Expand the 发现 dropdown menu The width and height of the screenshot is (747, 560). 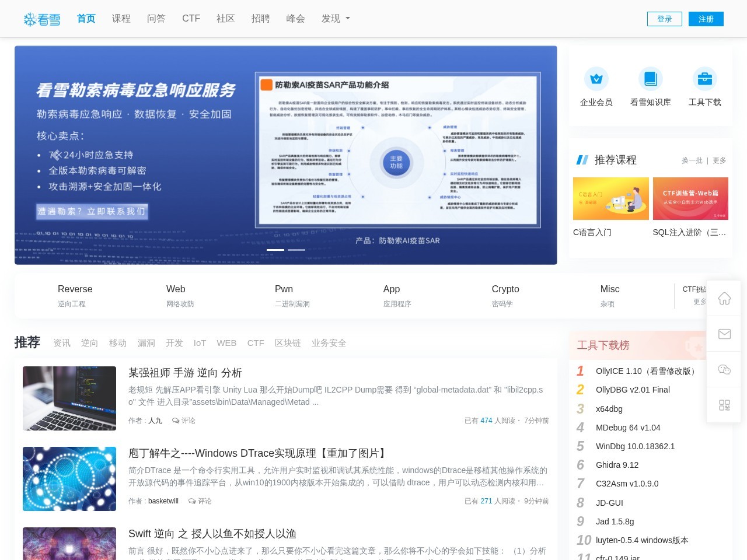point(336,19)
